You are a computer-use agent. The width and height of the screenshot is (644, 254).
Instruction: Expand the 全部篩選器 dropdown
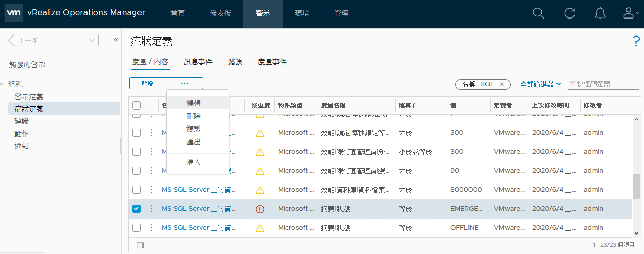click(541, 84)
